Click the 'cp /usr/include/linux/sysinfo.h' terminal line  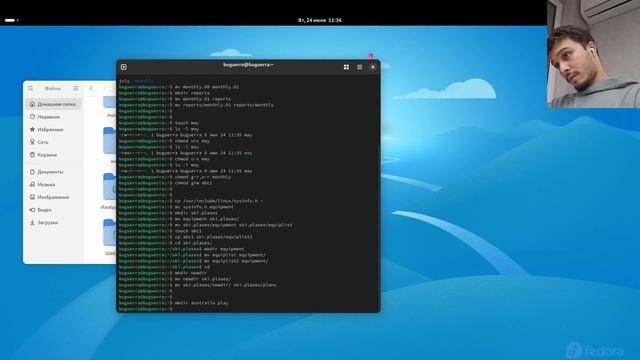[x=191, y=201]
